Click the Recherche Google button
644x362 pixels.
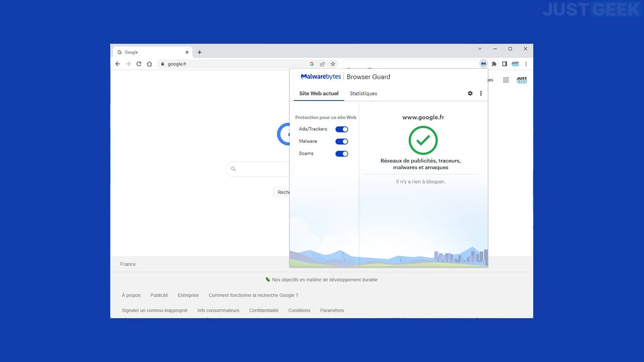(x=282, y=192)
